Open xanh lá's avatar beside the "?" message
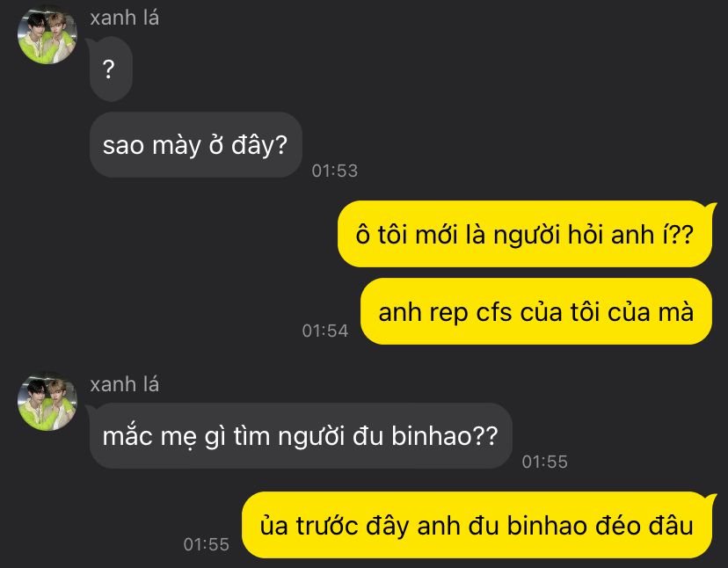728x568 pixels. pos(47,36)
